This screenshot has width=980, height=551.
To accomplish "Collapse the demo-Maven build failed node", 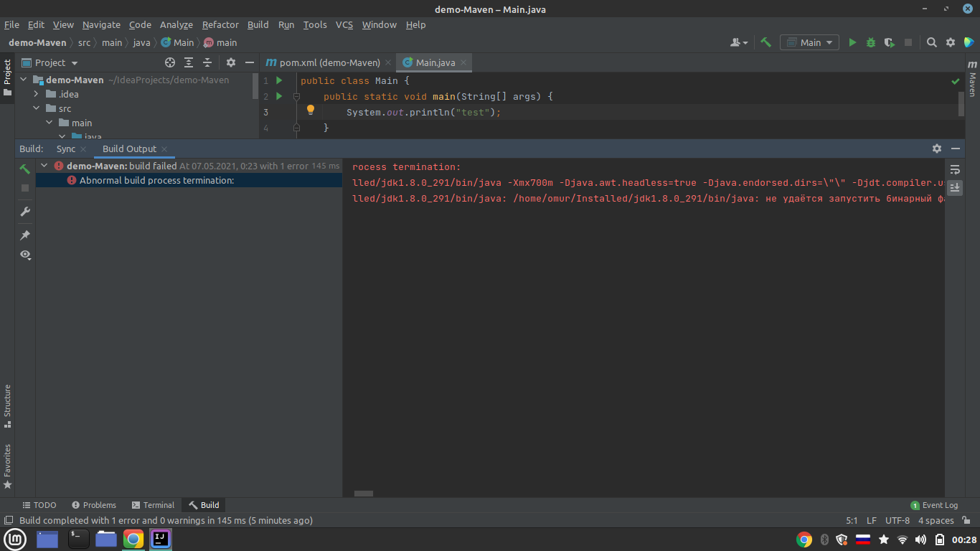I will click(x=44, y=166).
